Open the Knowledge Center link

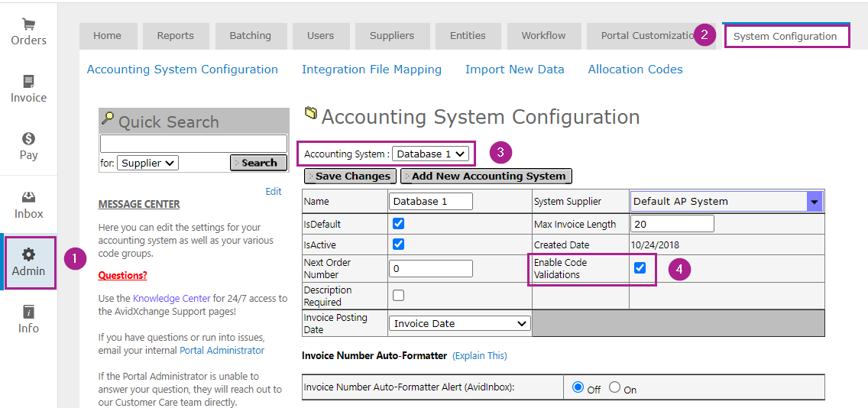click(x=172, y=299)
